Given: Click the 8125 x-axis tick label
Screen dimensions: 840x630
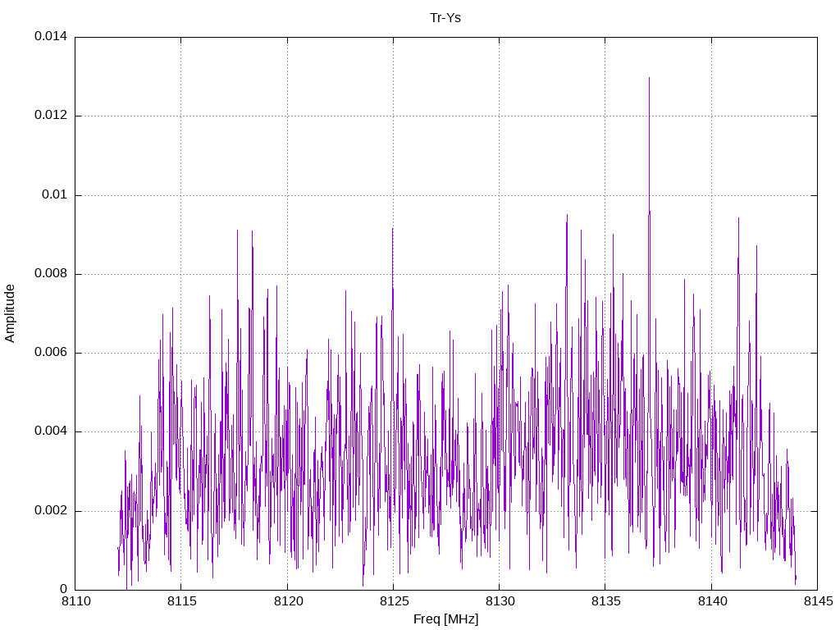Looking at the screenshot, I should [x=394, y=601].
